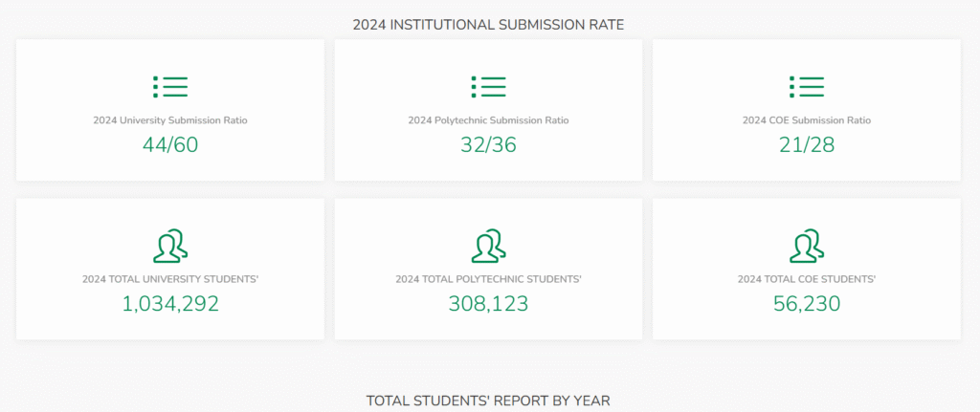This screenshot has height=412, width=980.
Task: Click the 308,123 polytechnic students figure
Action: click(488, 304)
